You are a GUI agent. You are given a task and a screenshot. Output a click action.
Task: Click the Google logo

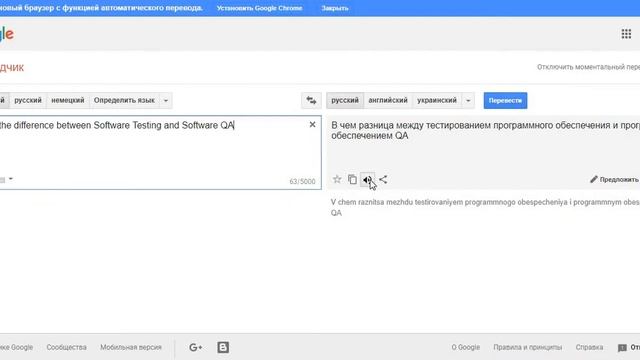[7, 34]
